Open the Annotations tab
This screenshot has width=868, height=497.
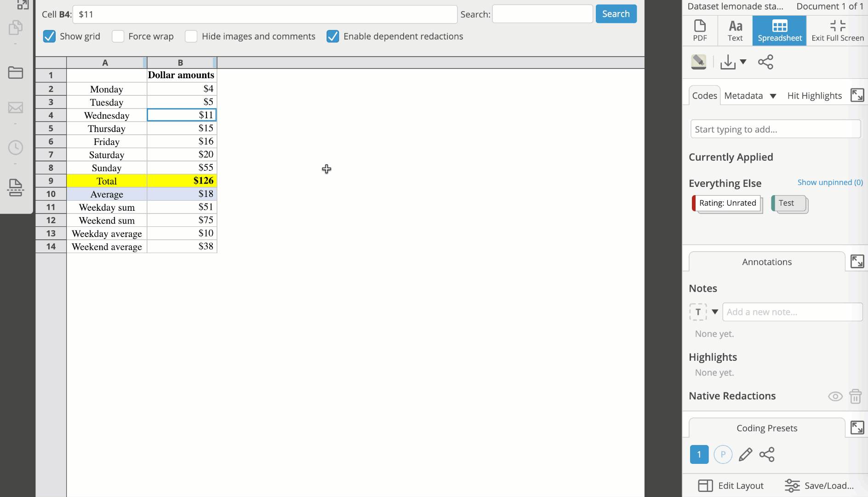pos(766,261)
